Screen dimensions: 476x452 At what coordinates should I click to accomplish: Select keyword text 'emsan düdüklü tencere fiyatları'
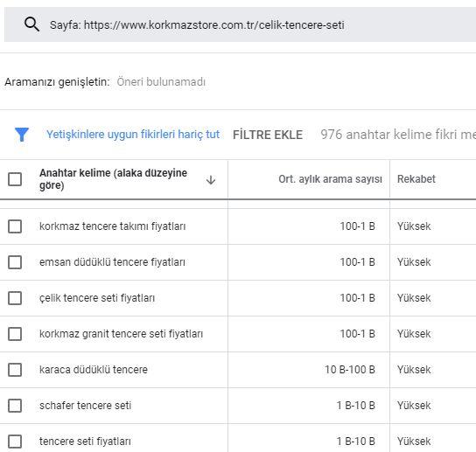click(112, 262)
